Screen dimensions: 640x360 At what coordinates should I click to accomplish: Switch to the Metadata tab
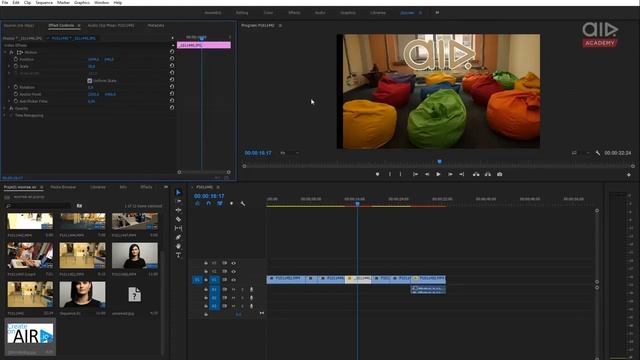156,25
